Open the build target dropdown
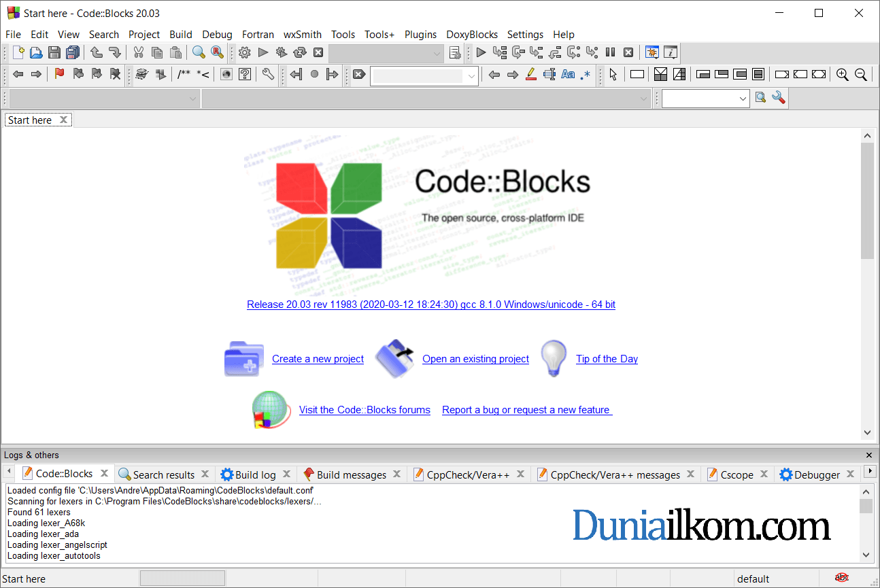The width and height of the screenshot is (880, 588). point(386,53)
